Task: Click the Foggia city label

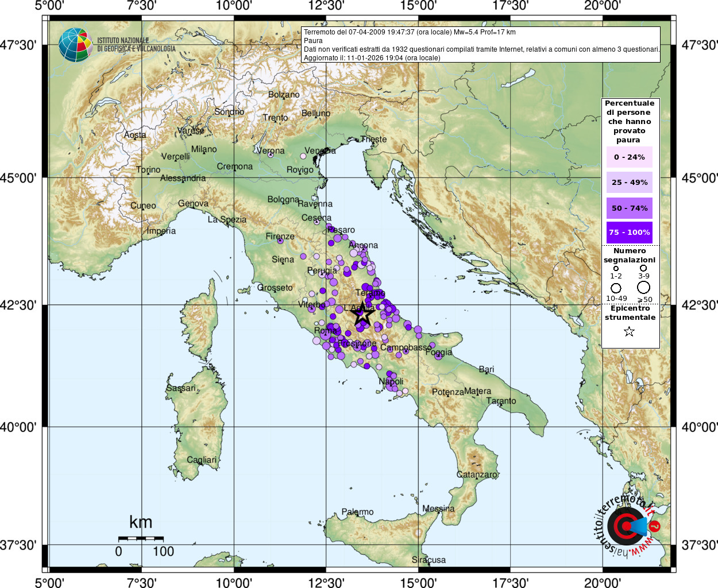Action: coord(438,353)
